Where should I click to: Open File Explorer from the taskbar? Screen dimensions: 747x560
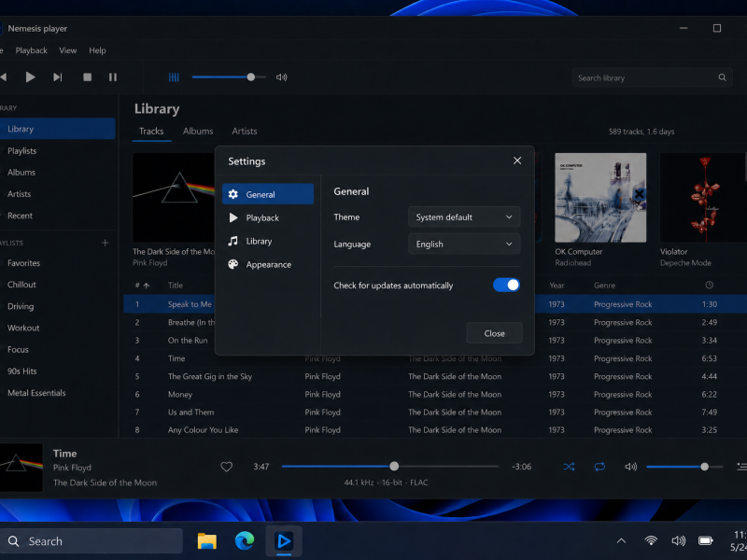point(207,541)
